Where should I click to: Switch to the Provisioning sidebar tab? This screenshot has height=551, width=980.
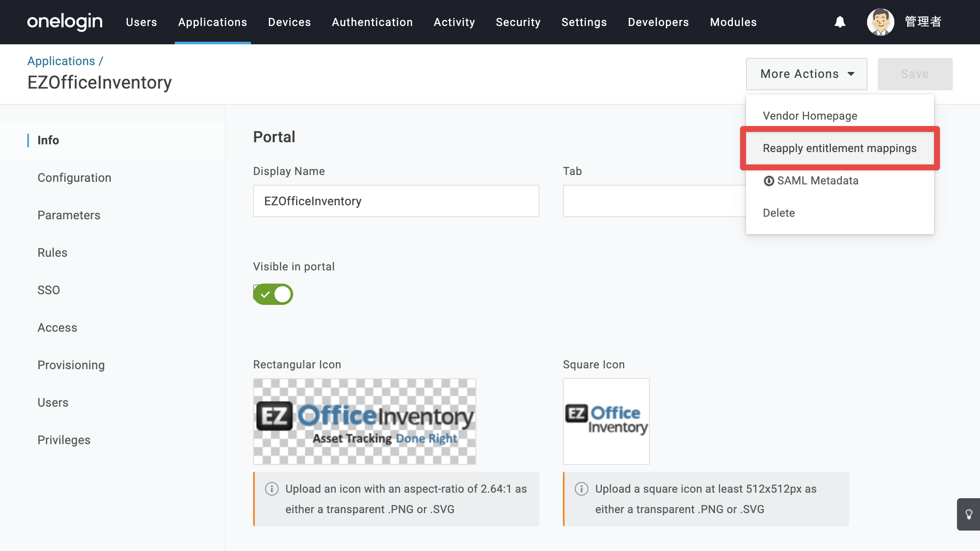coord(112,365)
